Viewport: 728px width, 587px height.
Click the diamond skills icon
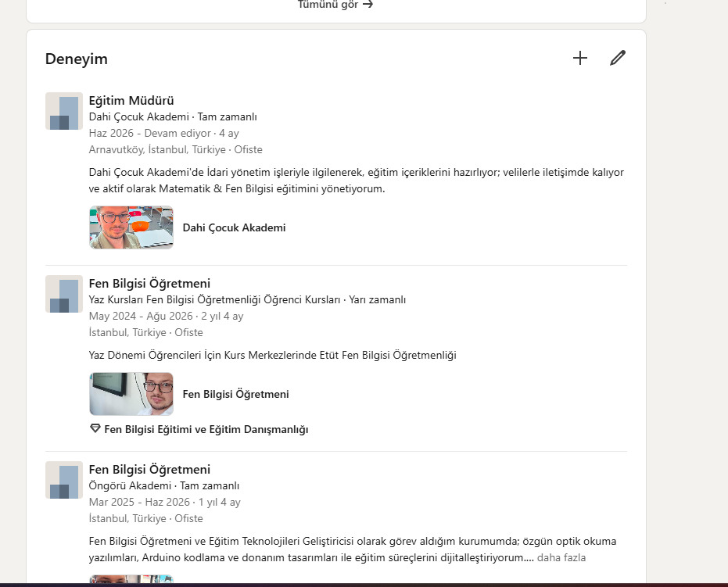[95, 428]
